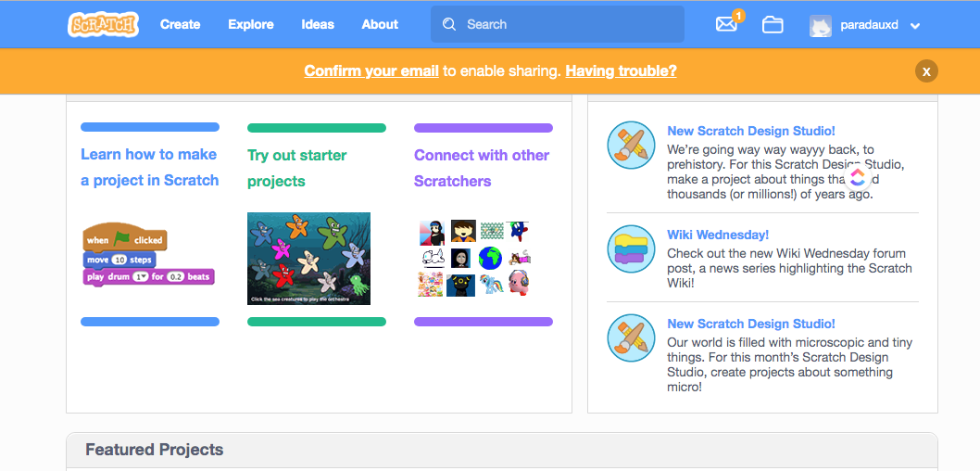Click the text about microscopic and tiny things
The width and height of the screenshot is (980, 471).
pyautogui.click(x=789, y=364)
